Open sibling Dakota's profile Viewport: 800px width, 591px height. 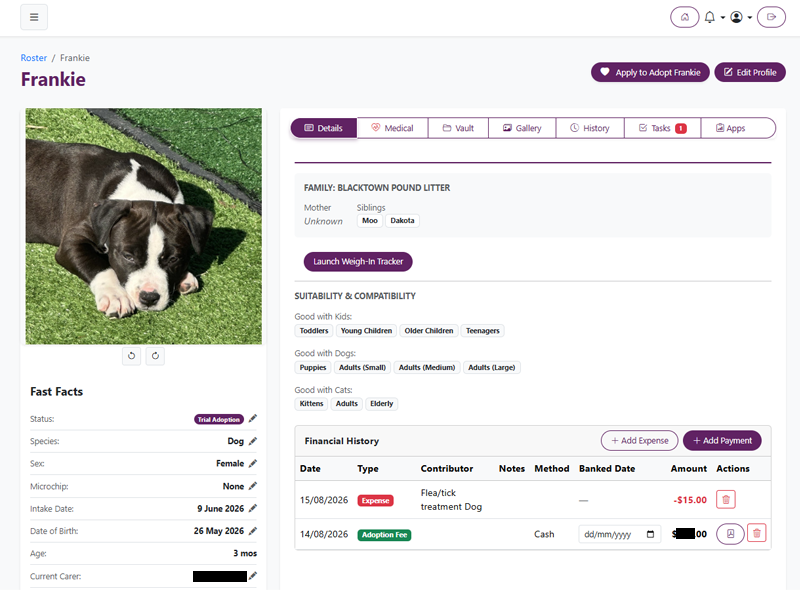coord(402,221)
